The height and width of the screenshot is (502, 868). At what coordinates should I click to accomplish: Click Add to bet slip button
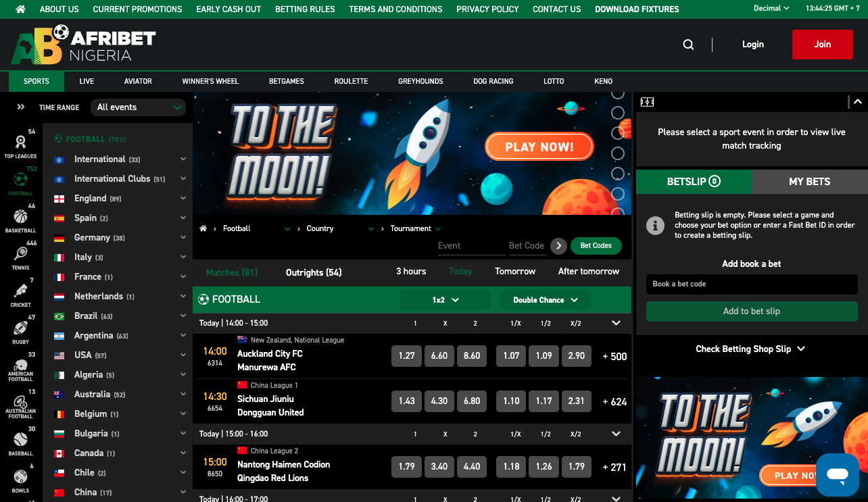[x=752, y=311]
